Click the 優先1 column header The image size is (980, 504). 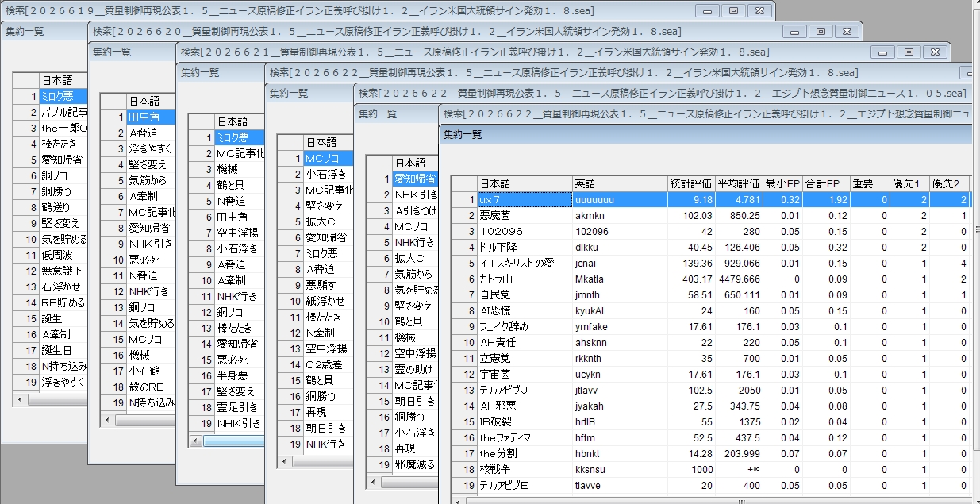pos(909,184)
